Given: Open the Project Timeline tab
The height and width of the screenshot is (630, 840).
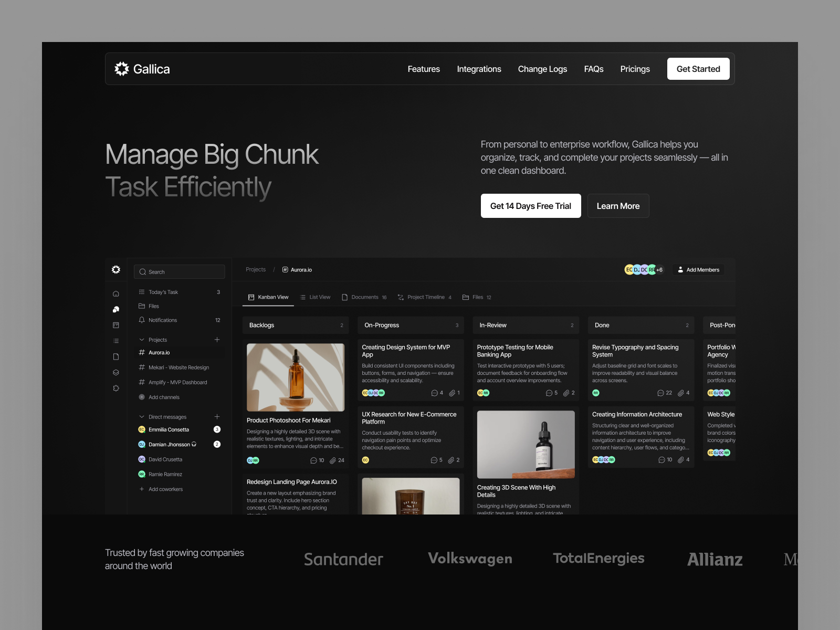Looking at the screenshot, I should pos(424,297).
